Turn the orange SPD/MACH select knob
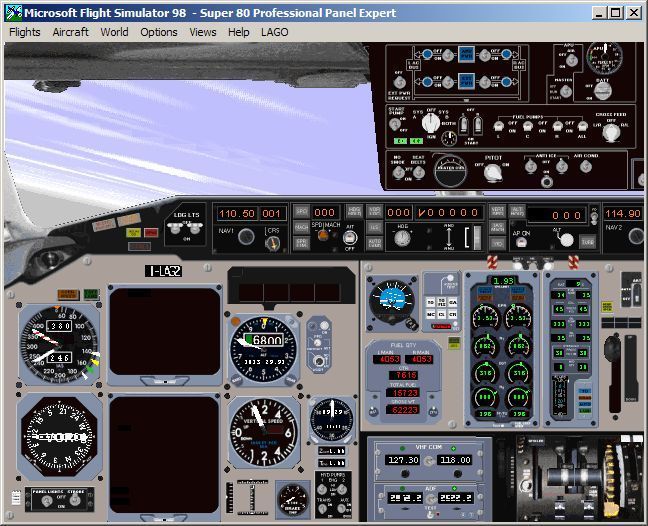The height and width of the screenshot is (526, 648). click(x=323, y=236)
